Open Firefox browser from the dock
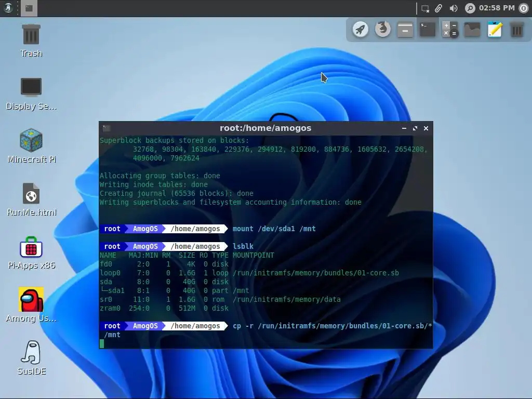Viewport: 532px width, 399px height. pos(383,30)
